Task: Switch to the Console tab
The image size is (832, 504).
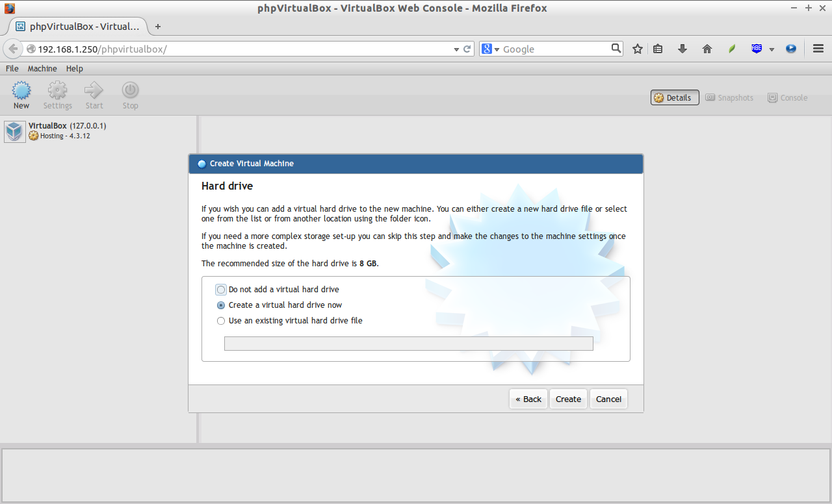Action: point(787,97)
